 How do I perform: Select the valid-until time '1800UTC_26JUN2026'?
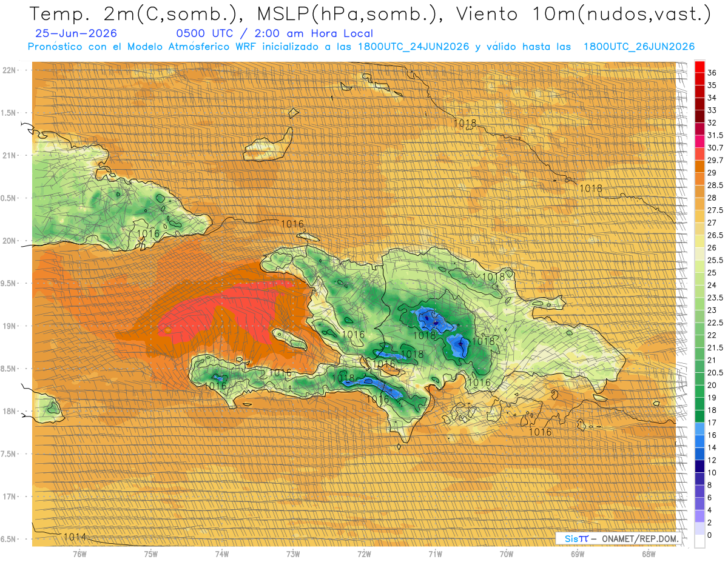[639, 47]
